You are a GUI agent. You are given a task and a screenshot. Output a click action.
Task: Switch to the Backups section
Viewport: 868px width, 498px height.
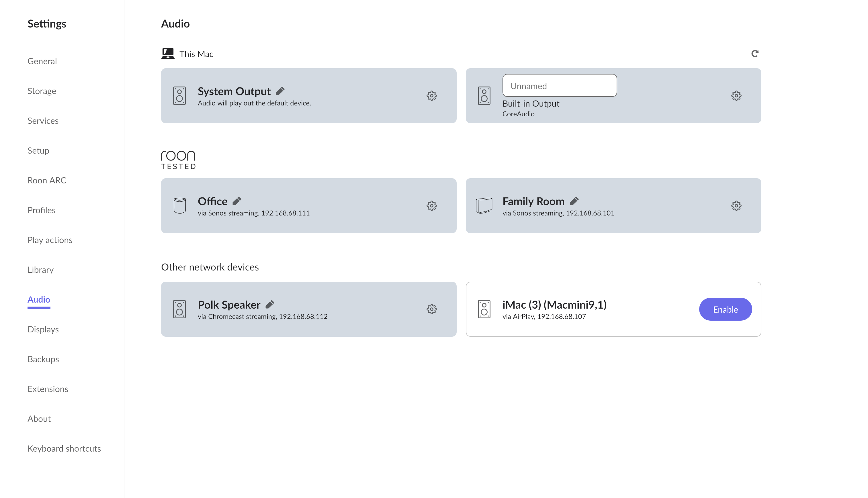point(43,359)
